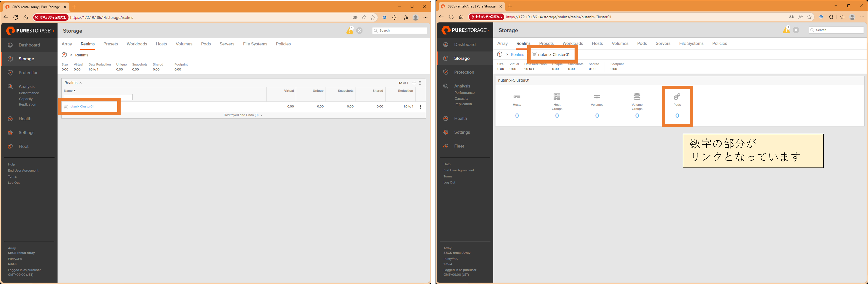Click array home breadcrumb icon in right window
868x284 pixels.
[x=500, y=54]
